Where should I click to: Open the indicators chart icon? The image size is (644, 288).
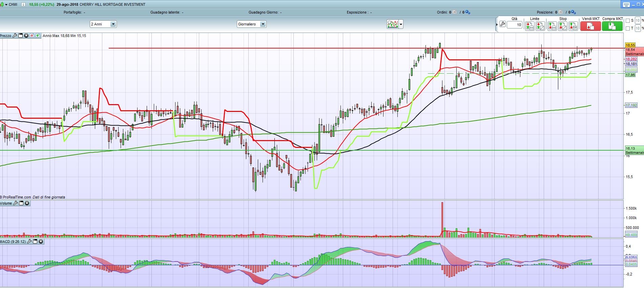(x=393, y=24)
